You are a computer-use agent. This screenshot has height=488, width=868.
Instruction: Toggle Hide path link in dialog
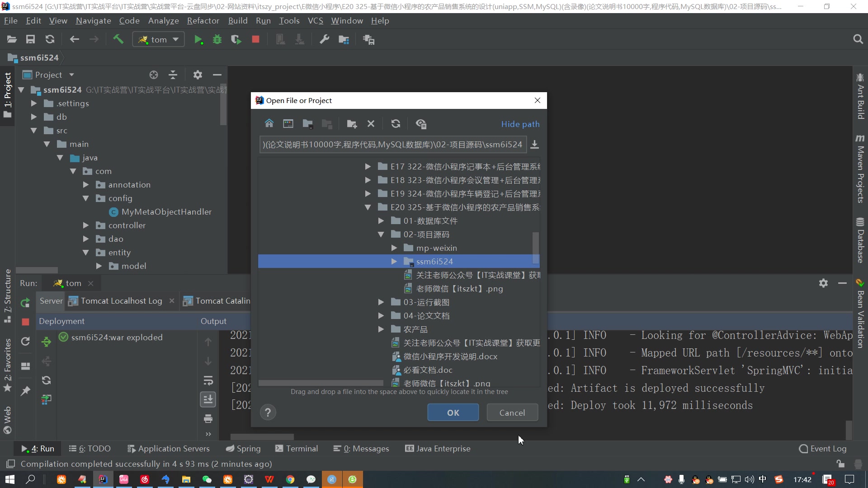point(520,124)
